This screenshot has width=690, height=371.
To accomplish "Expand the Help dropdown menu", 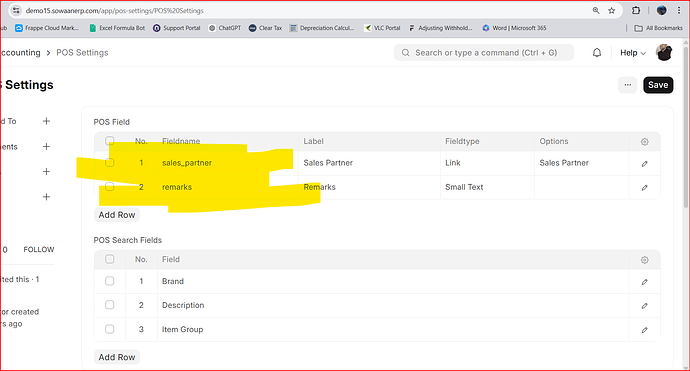I will tap(633, 53).
